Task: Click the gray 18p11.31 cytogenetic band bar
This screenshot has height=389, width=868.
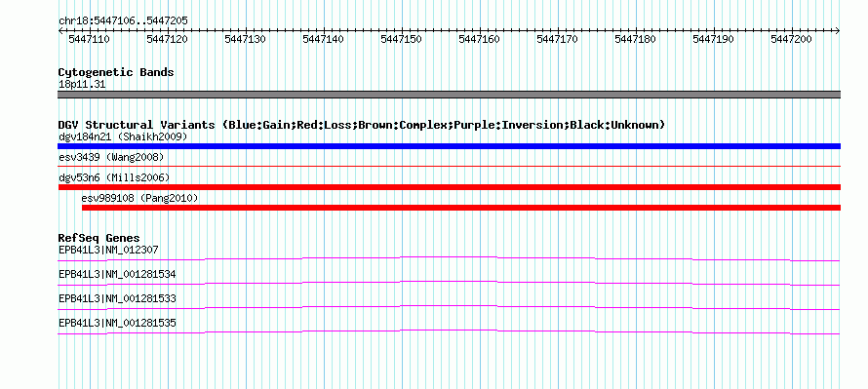Action: [x=449, y=95]
